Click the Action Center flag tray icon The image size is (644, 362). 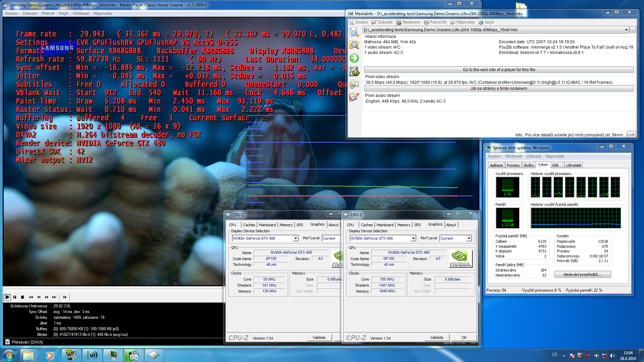pos(572,356)
